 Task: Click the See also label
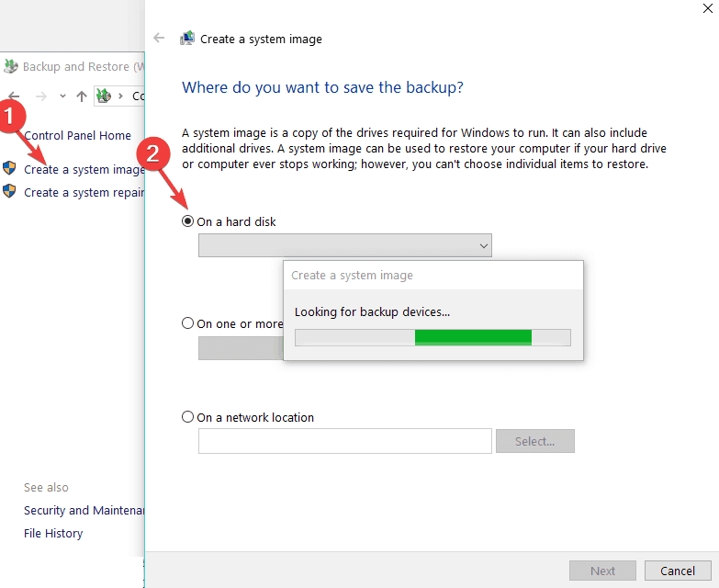[x=46, y=488]
